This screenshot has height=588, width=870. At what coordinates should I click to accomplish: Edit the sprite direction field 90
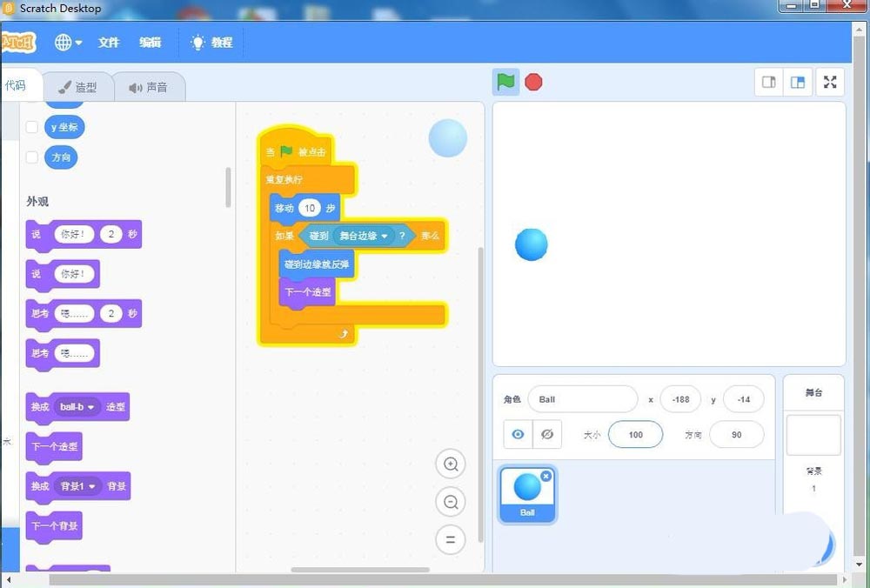click(736, 434)
